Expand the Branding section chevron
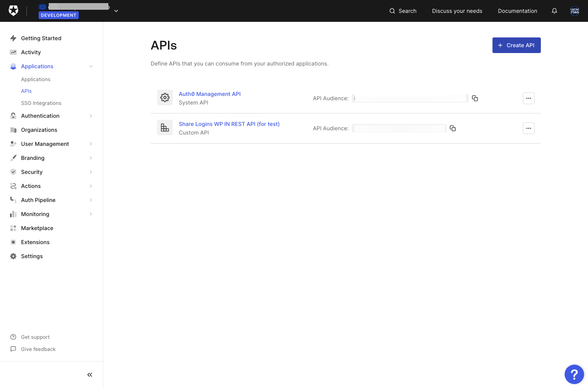Image resolution: width=588 pixels, height=388 pixels. pyautogui.click(x=91, y=158)
